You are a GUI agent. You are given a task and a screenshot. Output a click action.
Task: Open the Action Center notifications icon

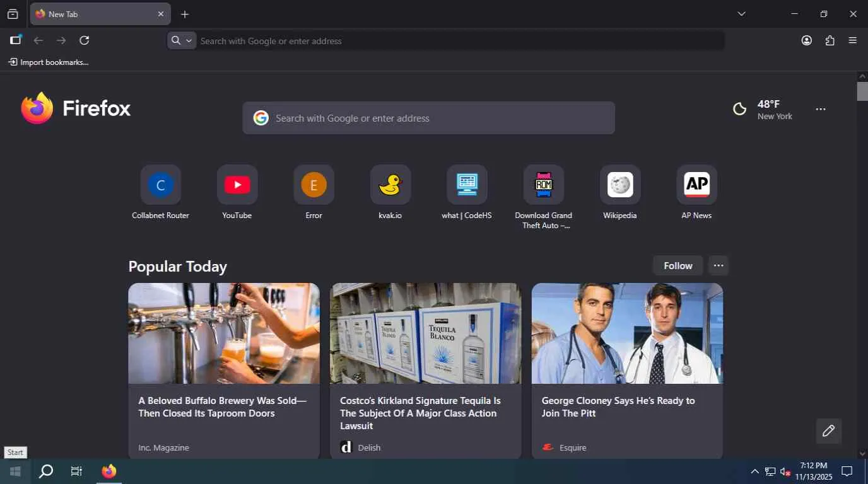pos(847,471)
